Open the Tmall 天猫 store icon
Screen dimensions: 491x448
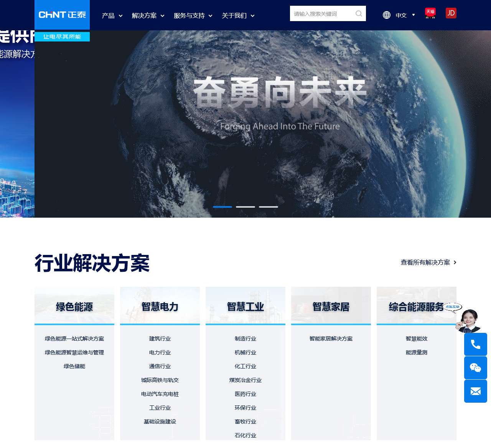430,13
